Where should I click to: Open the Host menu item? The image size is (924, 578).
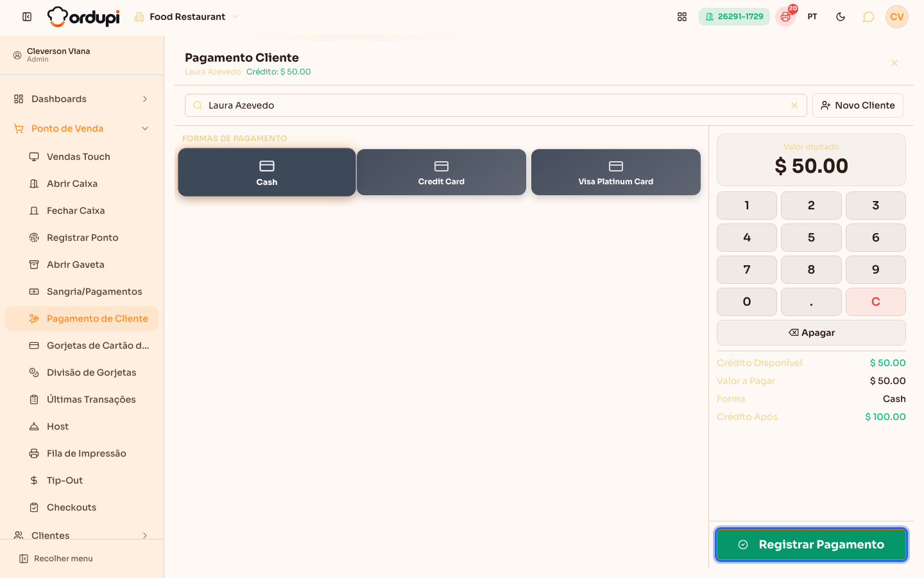pos(81,426)
